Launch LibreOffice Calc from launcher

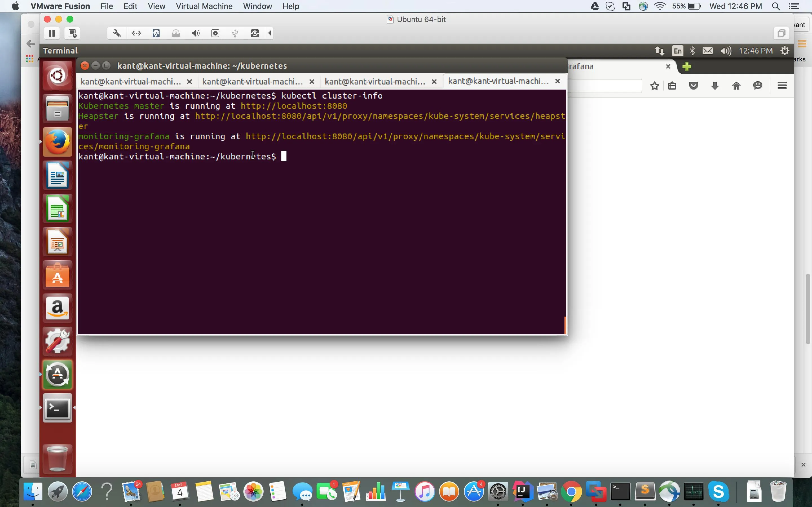tap(58, 209)
